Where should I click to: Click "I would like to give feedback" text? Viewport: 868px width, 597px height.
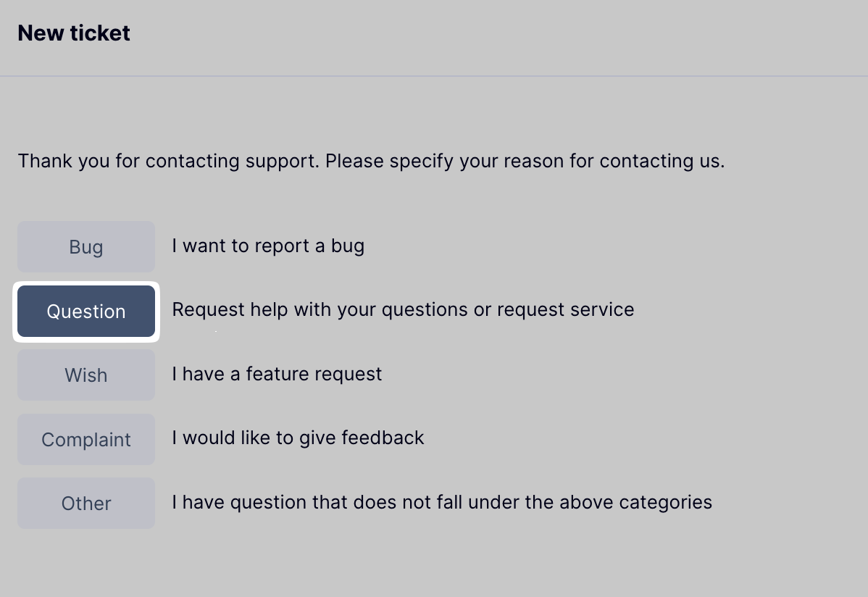tap(298, 438)
